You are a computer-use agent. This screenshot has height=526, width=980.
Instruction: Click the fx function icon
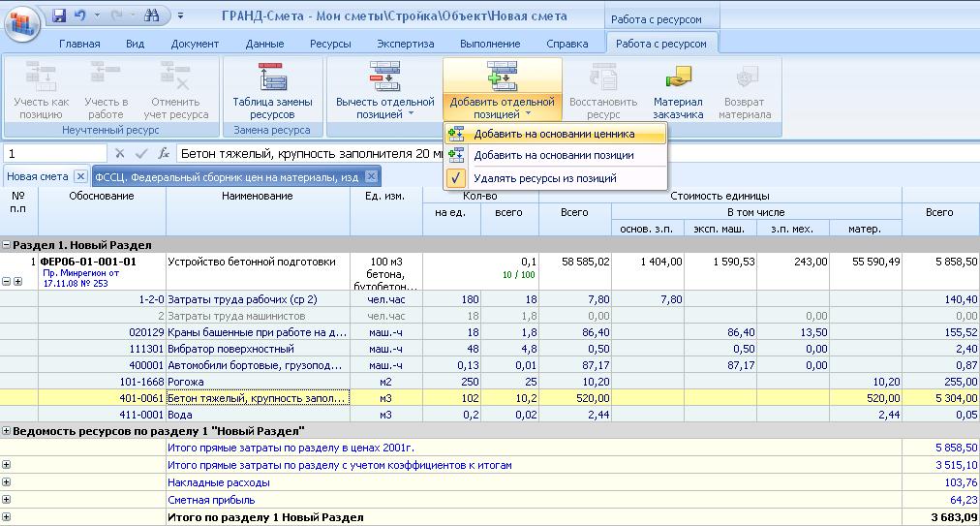coord(164,154)
